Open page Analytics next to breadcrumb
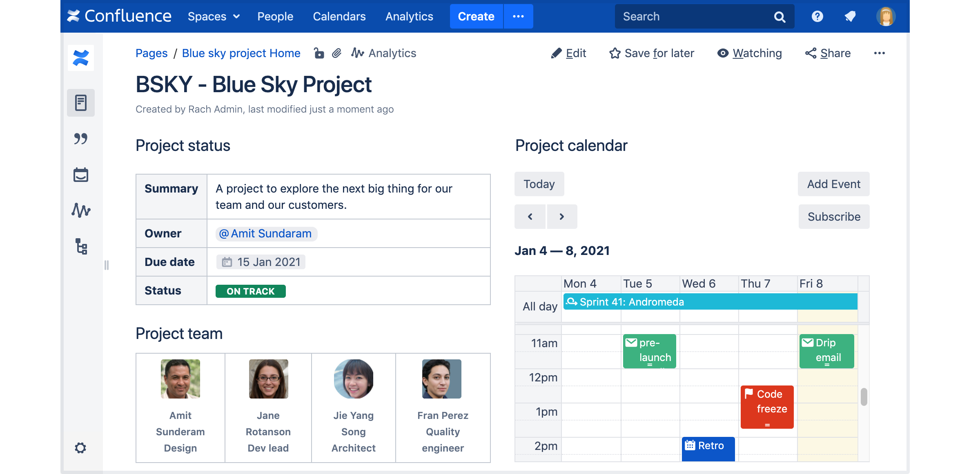 [384, 53]
